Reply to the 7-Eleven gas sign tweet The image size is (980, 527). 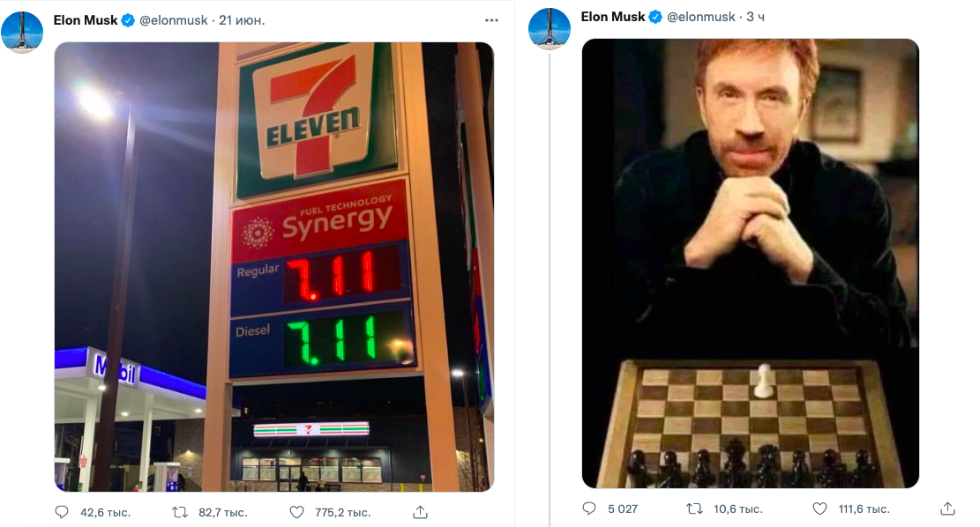(x=62, y=512)
